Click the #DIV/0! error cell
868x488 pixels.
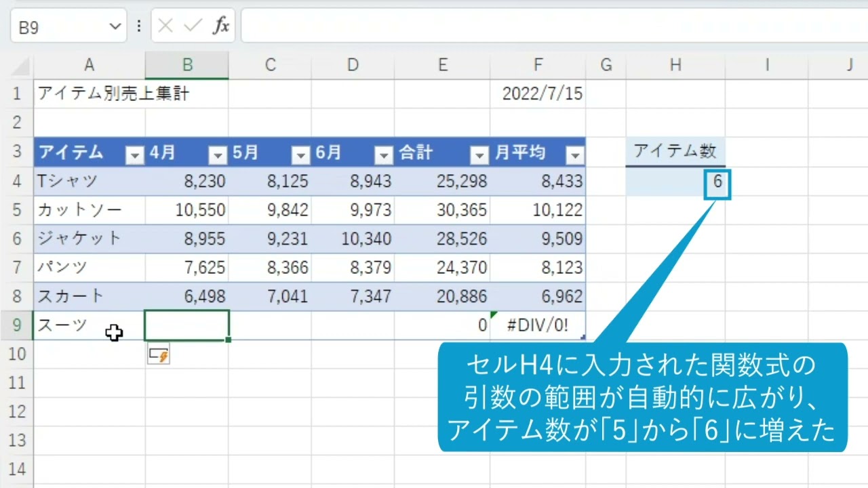538,325
